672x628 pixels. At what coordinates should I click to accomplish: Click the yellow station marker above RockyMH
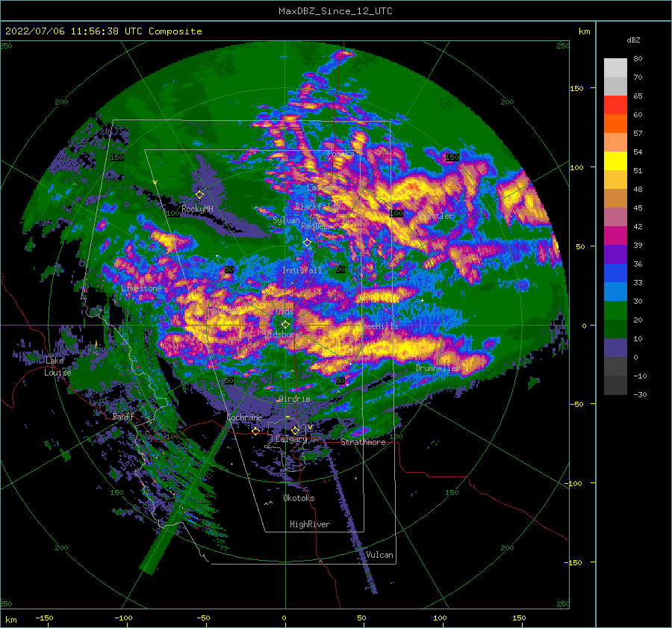[199, 195]
